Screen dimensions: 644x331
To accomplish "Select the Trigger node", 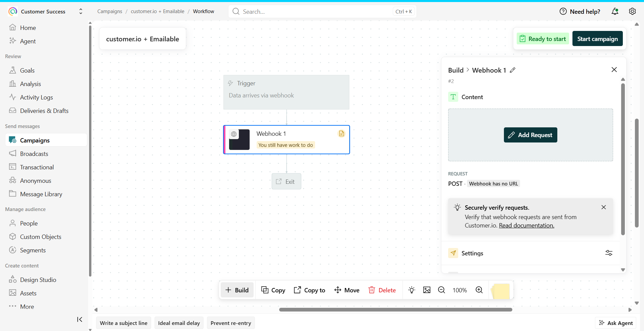I will [x=286, y=92].
